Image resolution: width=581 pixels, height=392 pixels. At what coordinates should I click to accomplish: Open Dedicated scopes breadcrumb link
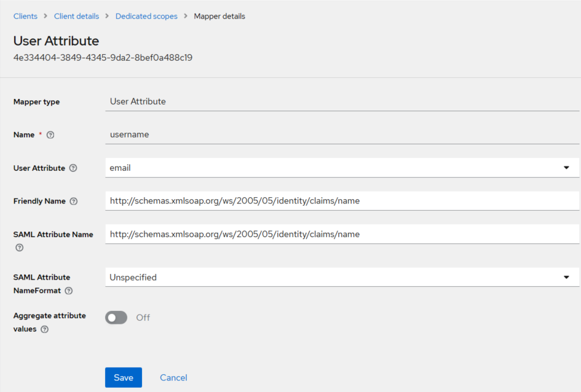[146, 17]
